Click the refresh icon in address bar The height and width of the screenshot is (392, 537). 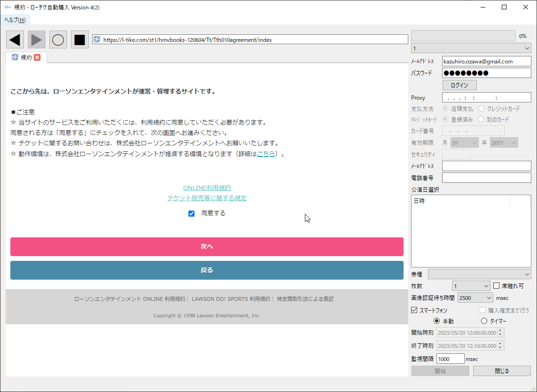coord(97,39)
